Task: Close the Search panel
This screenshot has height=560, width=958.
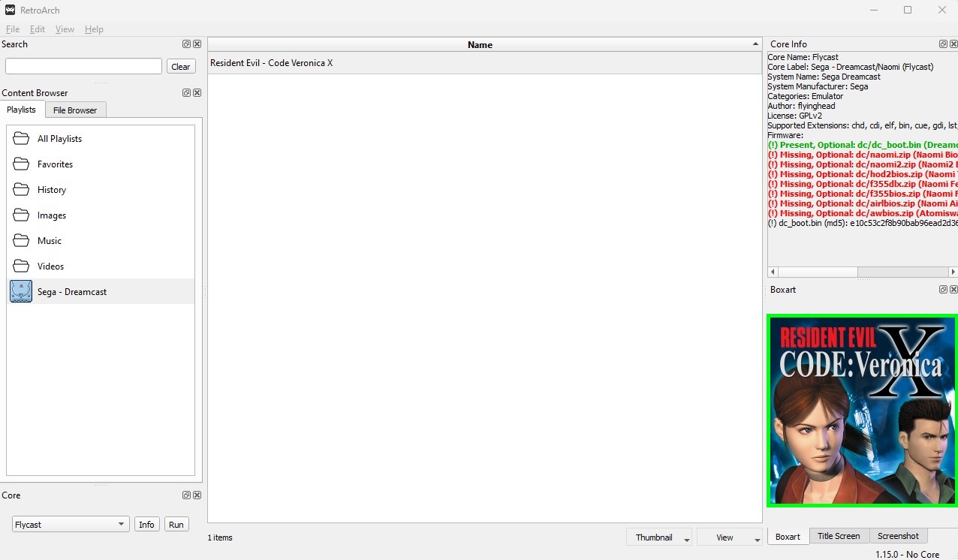Action: coord(197,44)
